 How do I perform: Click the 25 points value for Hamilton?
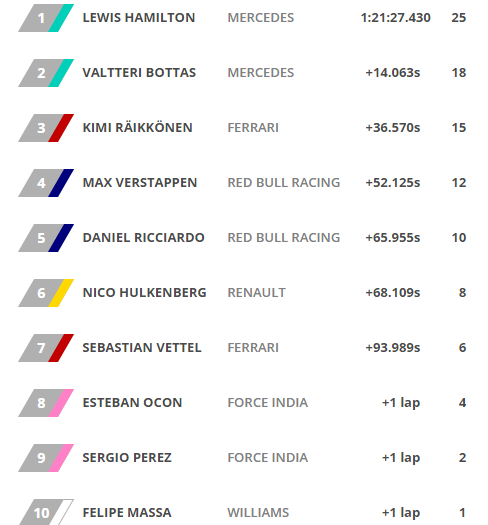[x=459, y=18]
